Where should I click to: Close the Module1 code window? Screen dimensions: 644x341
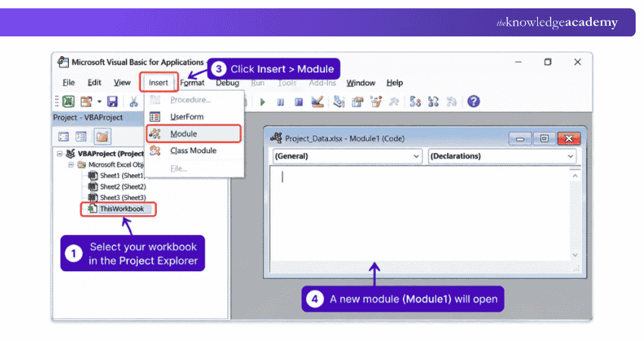(x=569, y=139)
